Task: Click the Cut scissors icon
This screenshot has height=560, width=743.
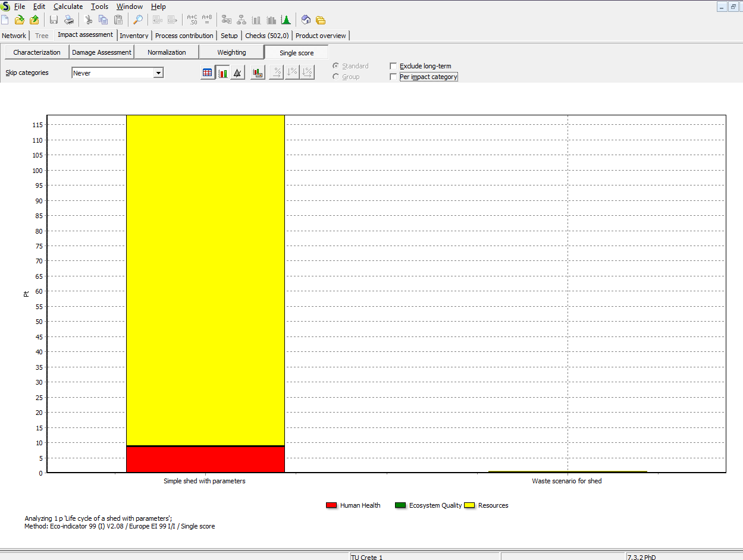Action: coord(89,20)
